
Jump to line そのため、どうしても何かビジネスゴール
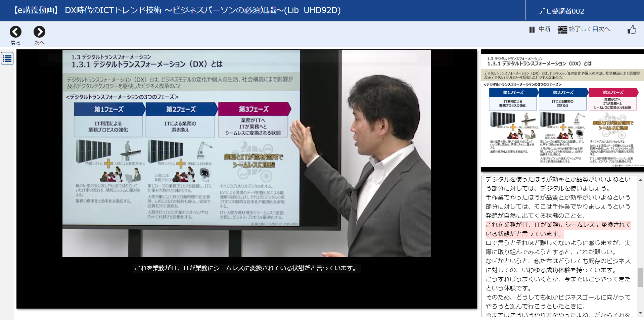point(558,302)
